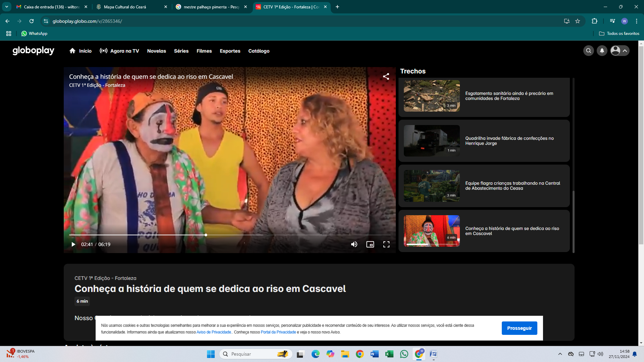
Task: Click the Prosseguir cookie button
Action: pyautogui.click(x=519, y=328)
